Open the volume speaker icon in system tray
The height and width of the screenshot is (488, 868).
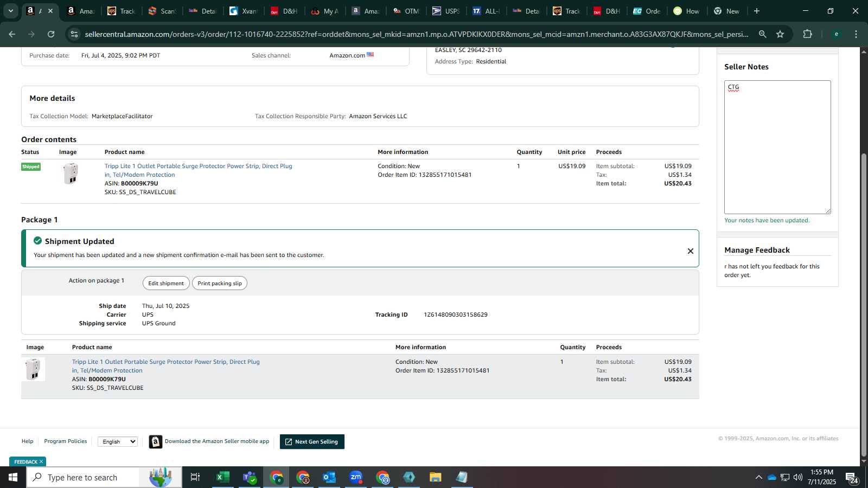tap(797, 477)
